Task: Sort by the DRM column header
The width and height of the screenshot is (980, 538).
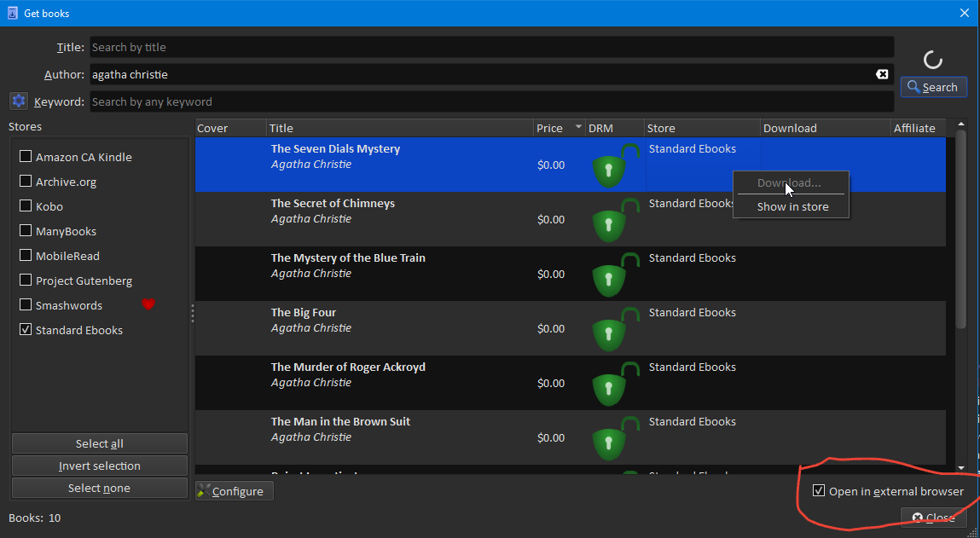Action: (615, 128)
